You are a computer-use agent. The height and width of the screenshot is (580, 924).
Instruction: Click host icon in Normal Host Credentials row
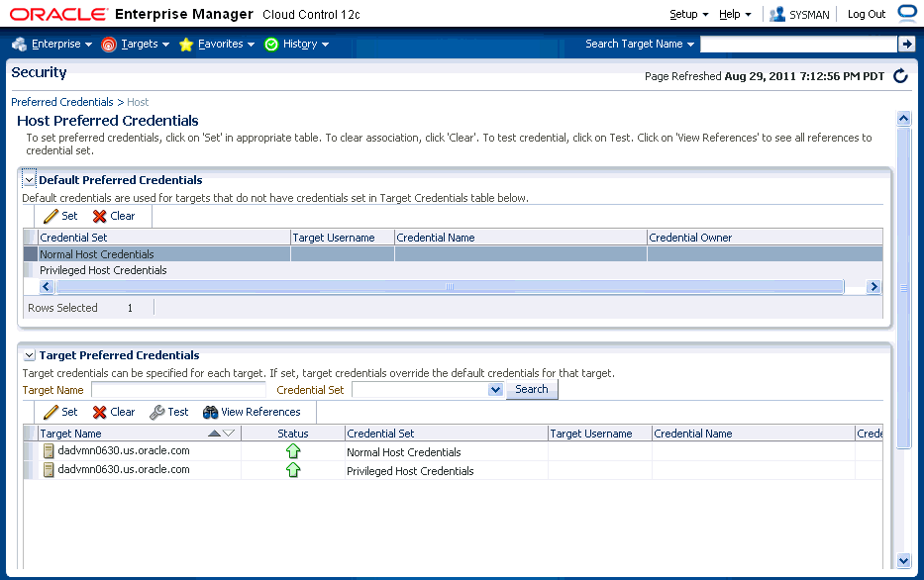click(49, 451)
